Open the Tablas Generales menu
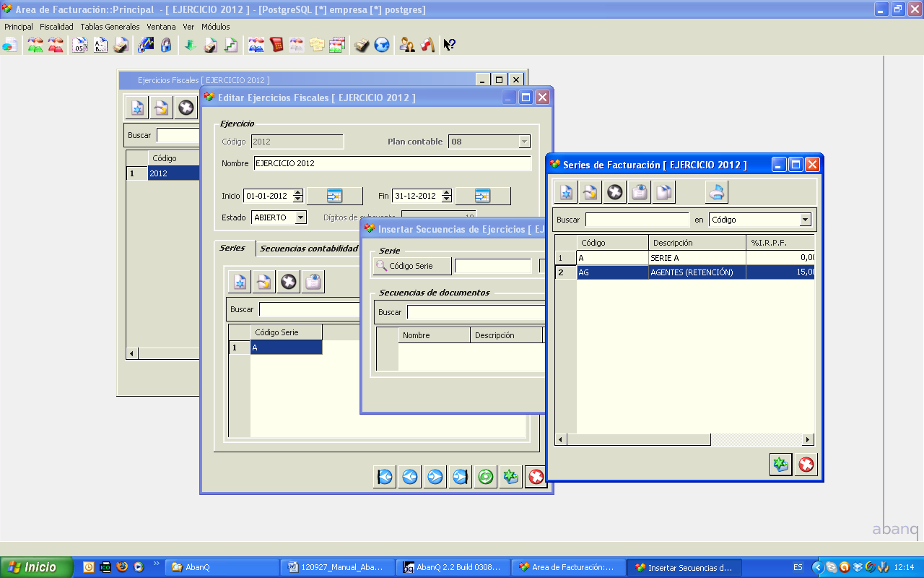Viewport: 924px width, 578px height. (110, 27)
